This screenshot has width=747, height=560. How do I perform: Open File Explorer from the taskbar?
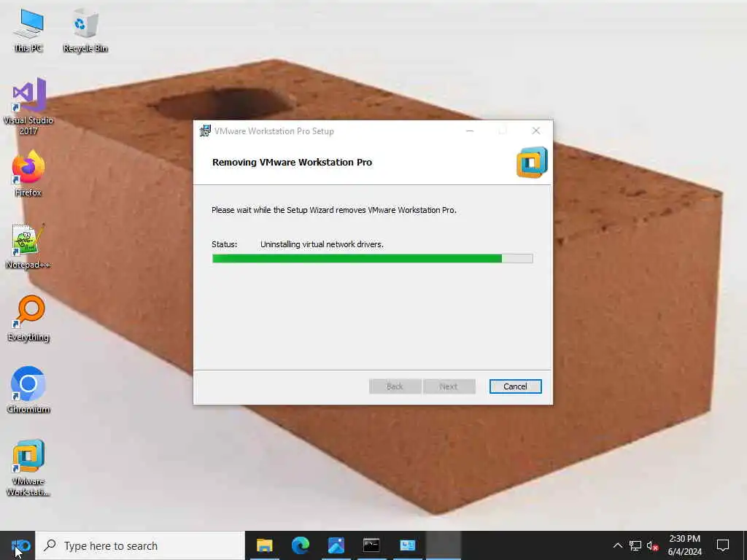click(x=264, y=545)
